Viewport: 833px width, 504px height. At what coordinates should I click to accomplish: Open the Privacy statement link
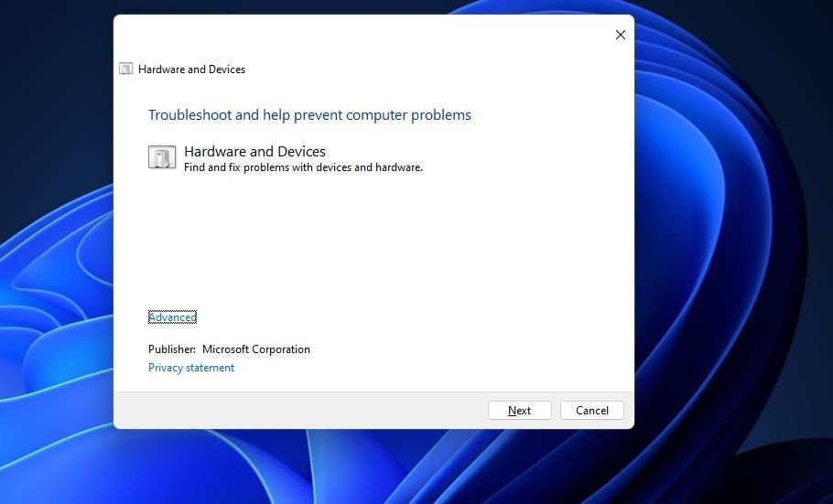click(x=190, y=368)
